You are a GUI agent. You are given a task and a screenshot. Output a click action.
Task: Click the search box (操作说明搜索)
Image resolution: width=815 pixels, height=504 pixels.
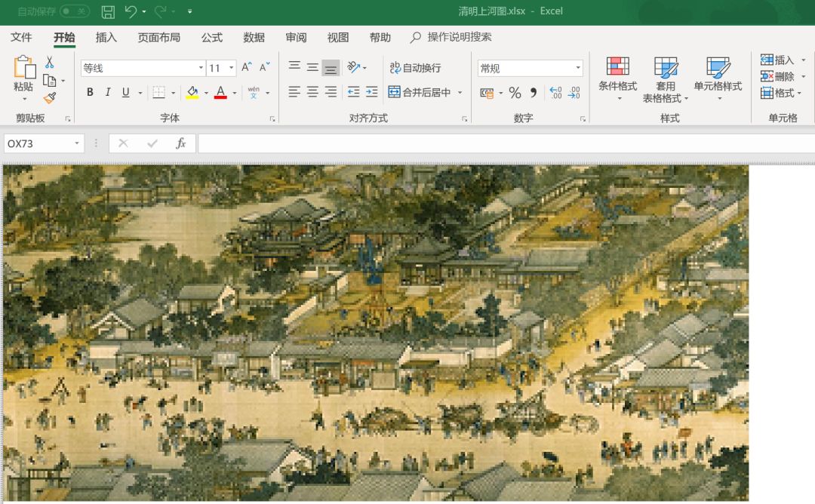click(x=451, y=38)
